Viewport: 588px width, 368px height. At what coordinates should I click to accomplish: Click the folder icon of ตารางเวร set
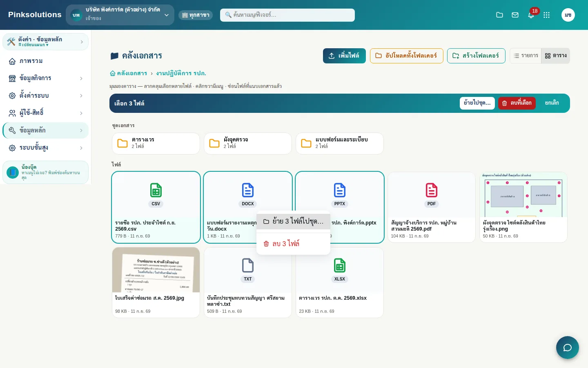[x=122, y=143]
